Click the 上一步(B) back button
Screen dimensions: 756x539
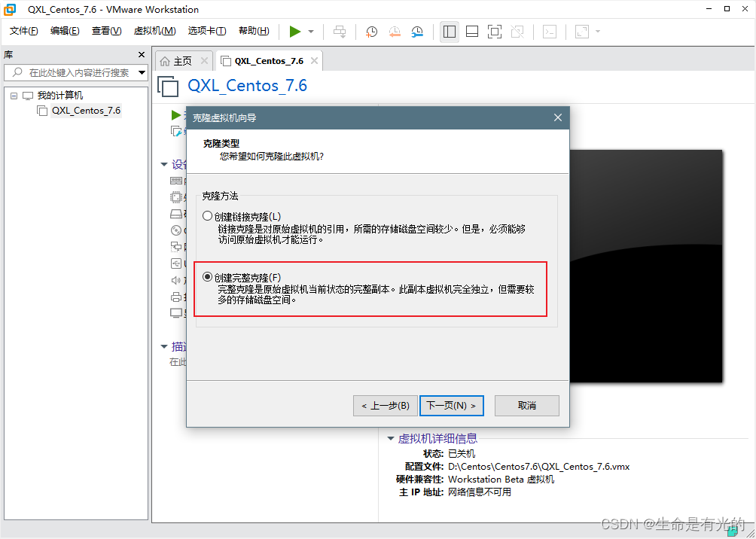click(386, 406)
